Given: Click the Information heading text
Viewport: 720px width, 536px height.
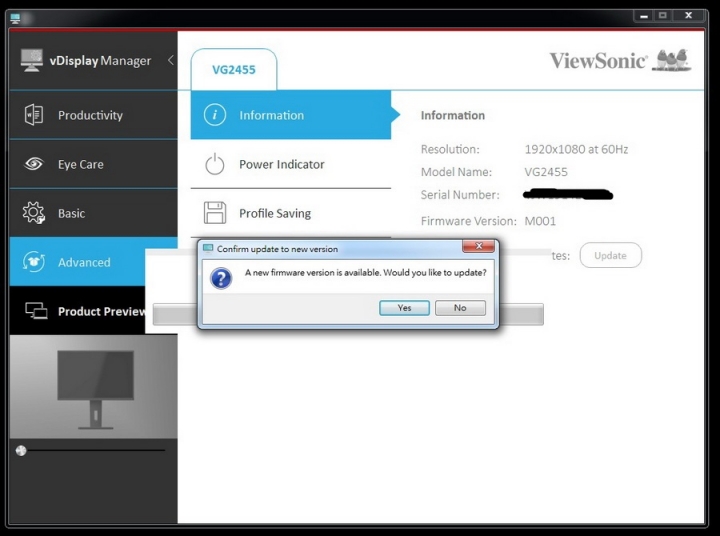Looking at the screenshot, I should [453, 115].
